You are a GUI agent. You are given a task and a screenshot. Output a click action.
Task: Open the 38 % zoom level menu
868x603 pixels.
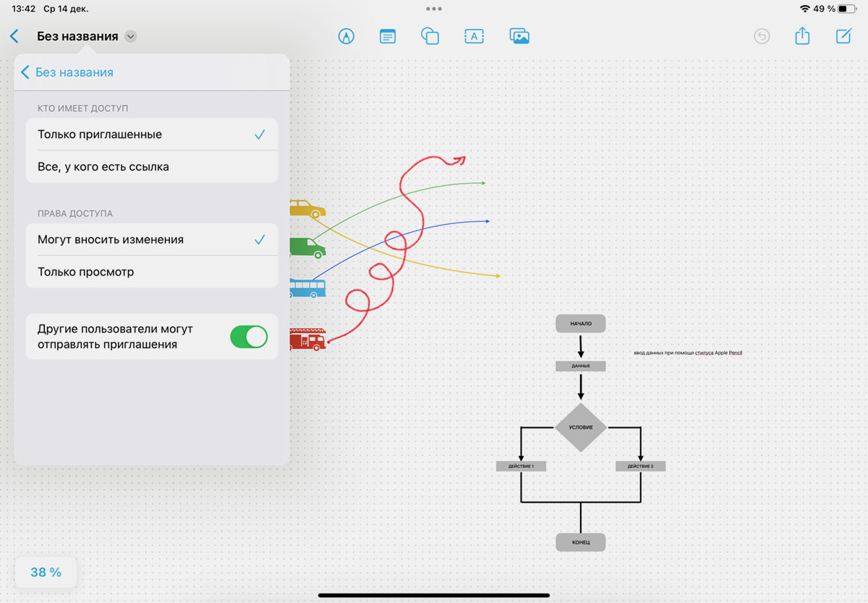[x=46, y=573]
